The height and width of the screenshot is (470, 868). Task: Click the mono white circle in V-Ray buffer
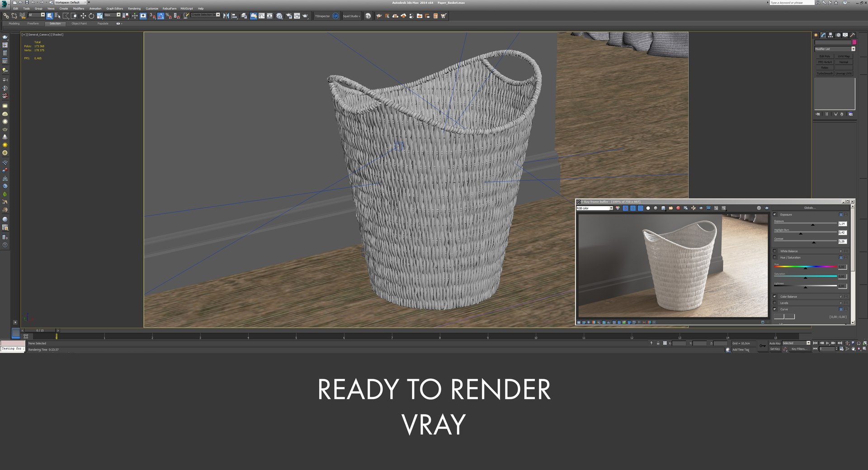tap(648, 208)
